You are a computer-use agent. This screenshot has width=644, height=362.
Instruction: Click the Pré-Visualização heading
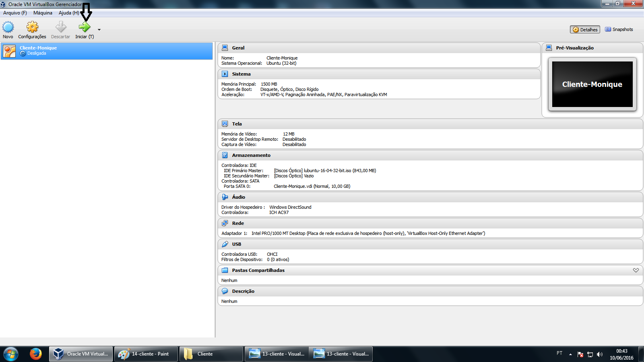pyautogui.click(x=575, y=48)
